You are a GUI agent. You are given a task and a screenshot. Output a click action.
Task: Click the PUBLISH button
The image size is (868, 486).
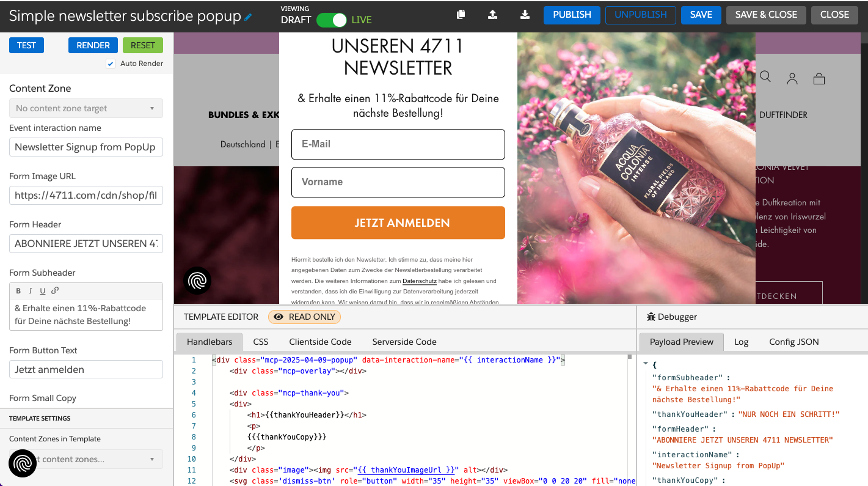coord(572,14)
